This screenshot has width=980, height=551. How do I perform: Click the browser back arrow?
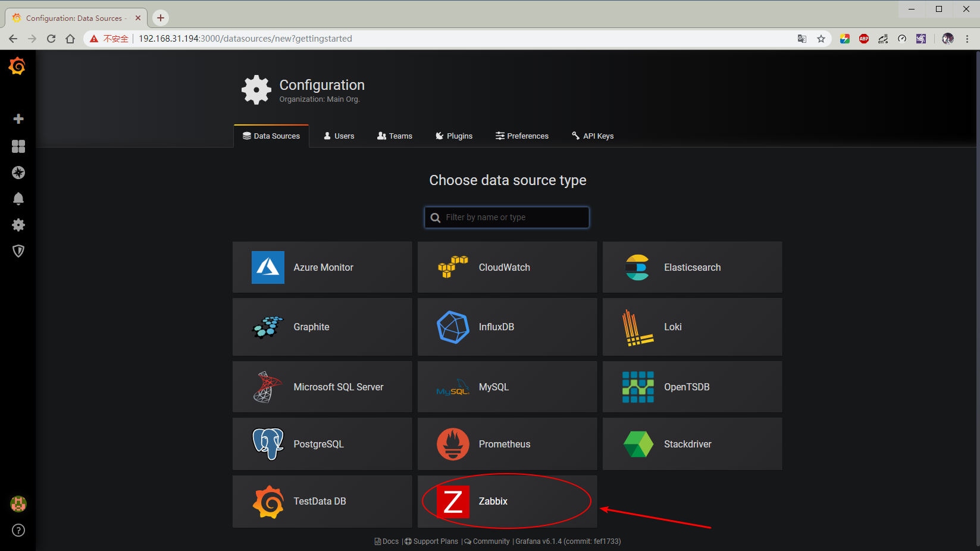point(13,39)
